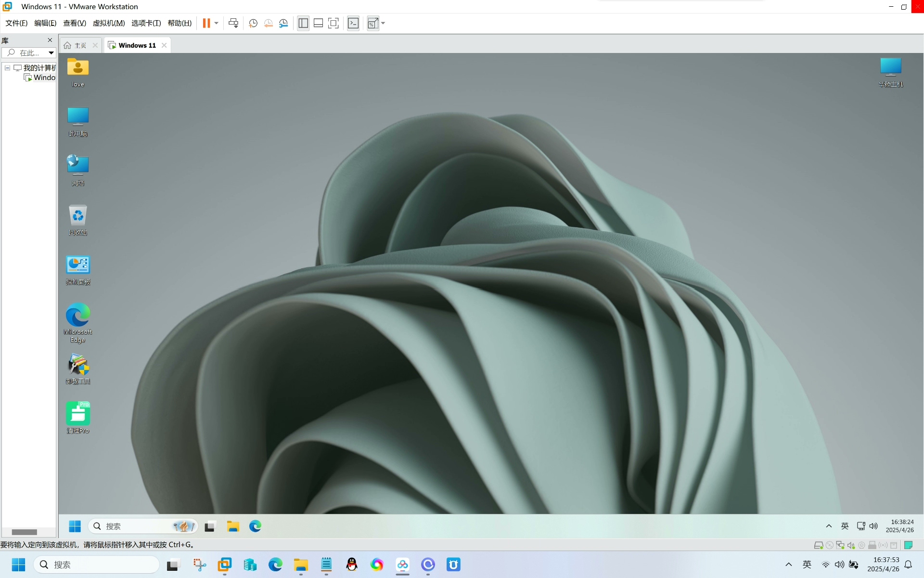
Task: Open the green message log note icon
Action: point(909,545)
